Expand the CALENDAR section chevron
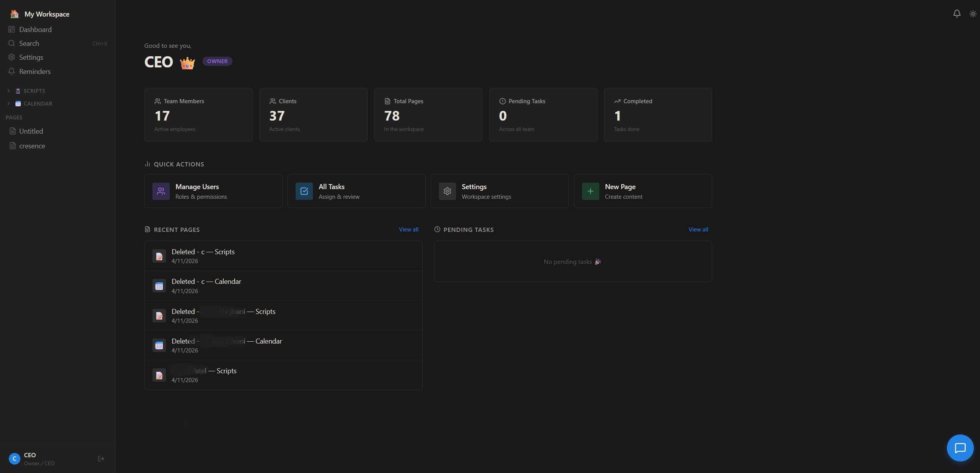The width and height of the screenshot is (980, 473). [8, 104]
